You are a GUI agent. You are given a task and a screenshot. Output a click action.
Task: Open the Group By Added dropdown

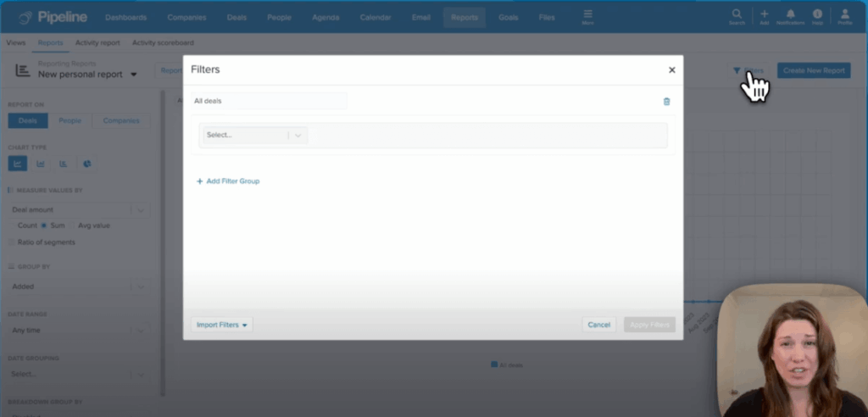(x=79, y=286)
